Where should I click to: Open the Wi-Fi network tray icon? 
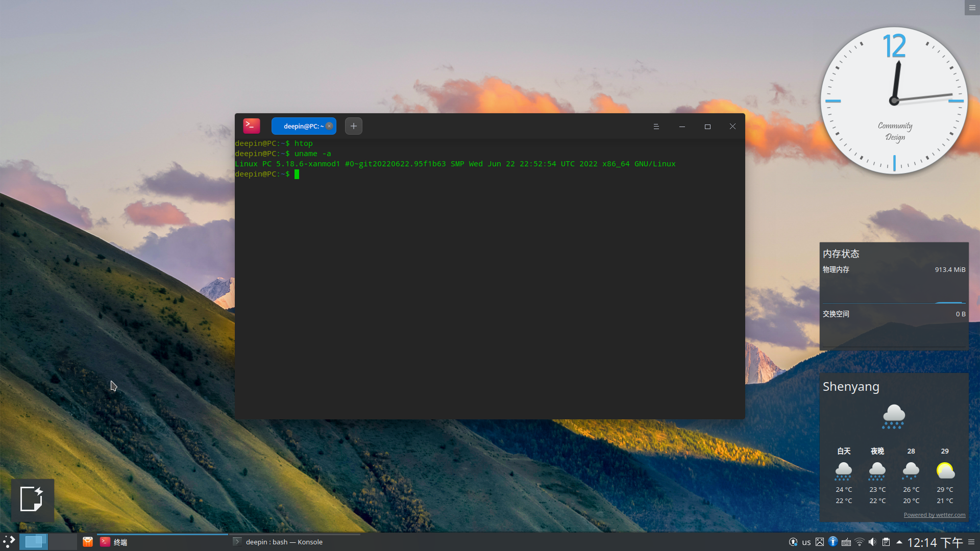[x=860, y=542]
